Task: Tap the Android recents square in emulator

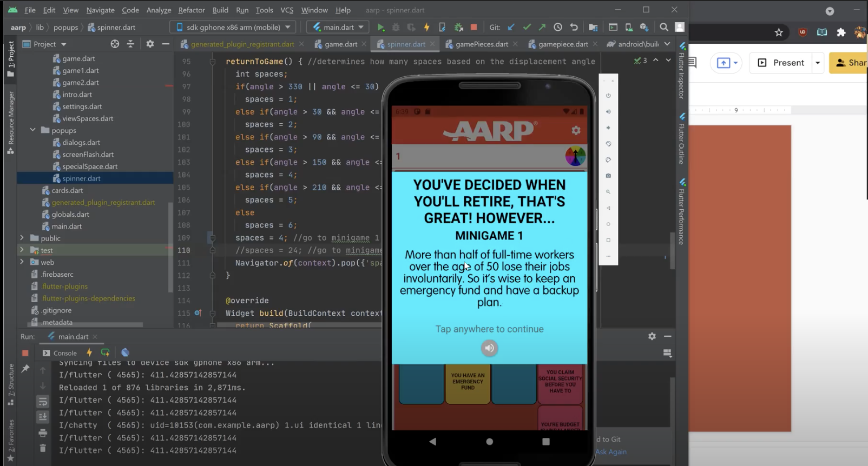Action: [x=545, y=441]
